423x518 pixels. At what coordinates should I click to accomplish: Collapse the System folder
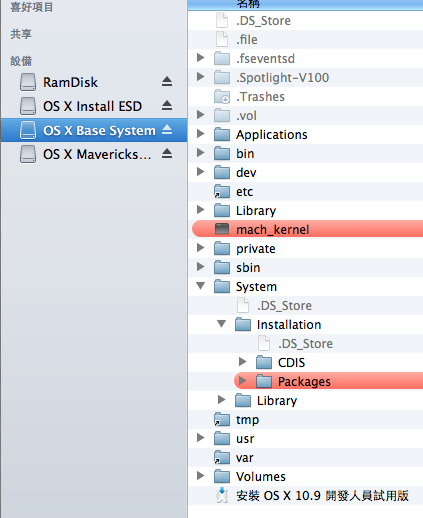click(201, 286)
